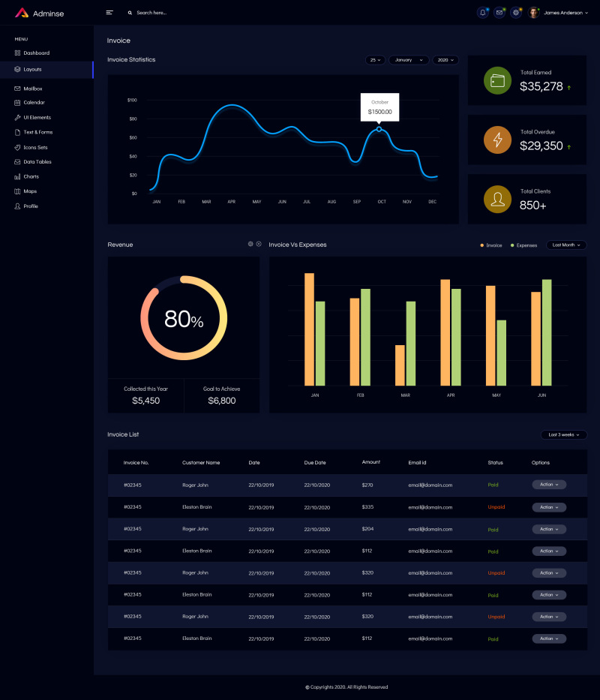The image size is (600, 700).
Task: Expand the 2020 year dropdown
Action: pos(445,60)
